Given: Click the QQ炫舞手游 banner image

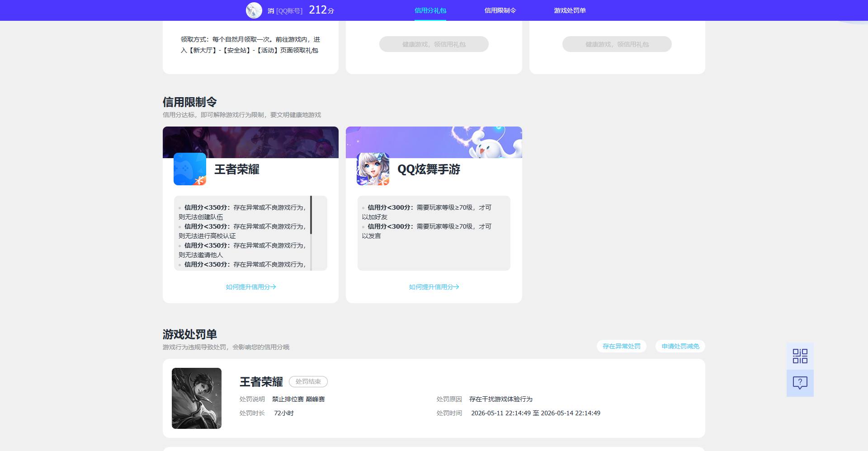Looking at the screenshot, I should tap(434, 142).
